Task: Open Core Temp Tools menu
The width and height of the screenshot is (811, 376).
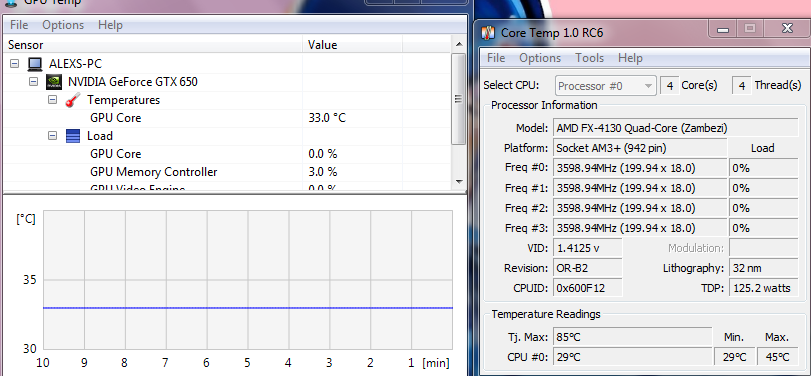Action: (590, 58)
